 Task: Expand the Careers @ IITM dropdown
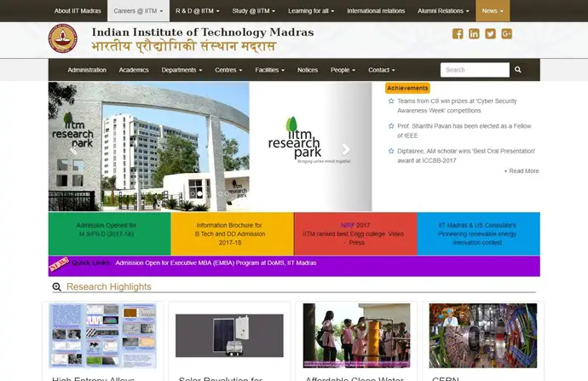pyautogui.click(x=138, y=11)
